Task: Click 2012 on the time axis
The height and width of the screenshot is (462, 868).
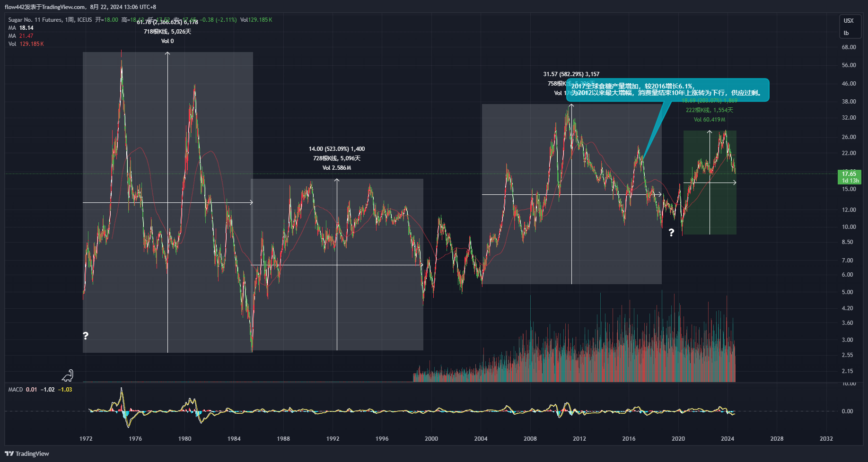Action: 579,439
